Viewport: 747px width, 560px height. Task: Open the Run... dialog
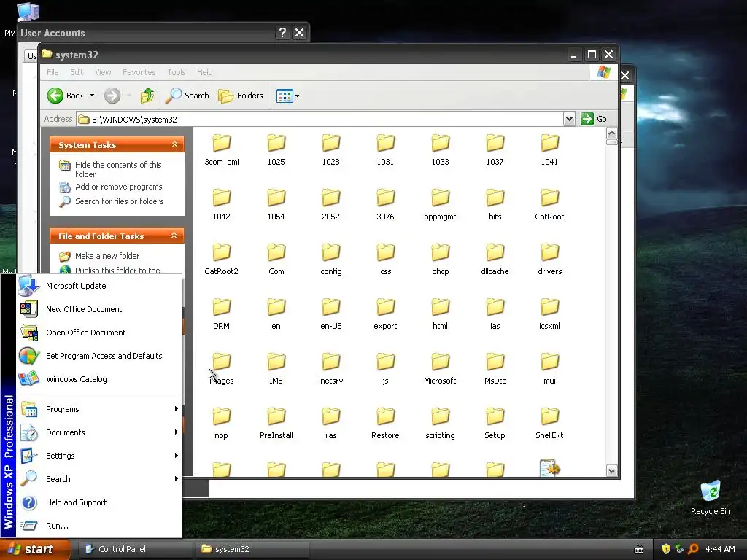(x=99, y=526)
